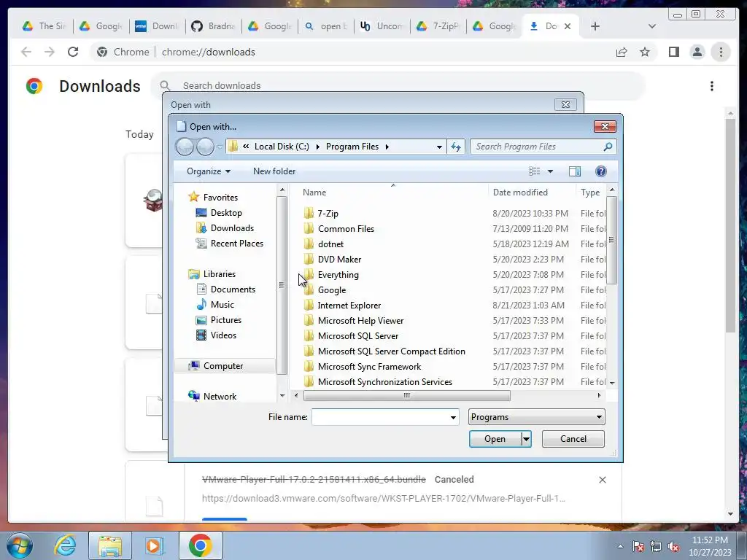This screenshot has height=560, width=747.
Task: Show the preview pane icon
Action: point(575,171)
